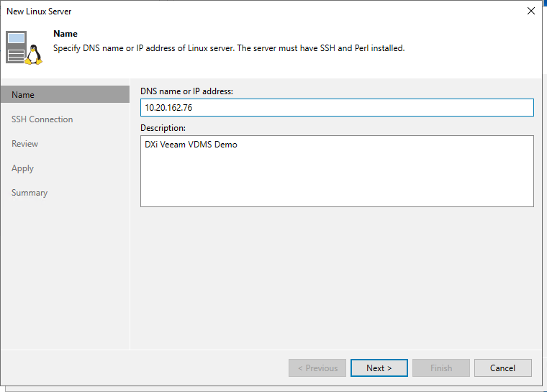Open the Review step in sidebar
Viewport: 547px width, 392px height.
tap(24, 144)
